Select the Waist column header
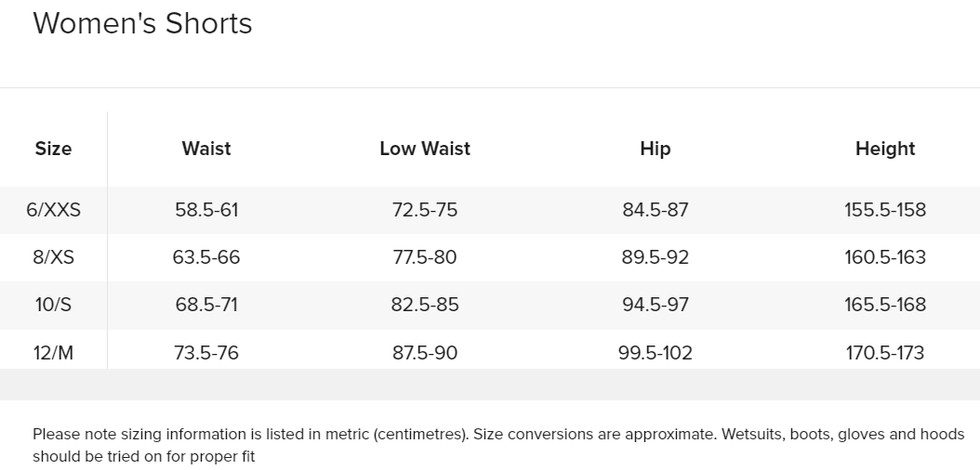Viewport: 980px width, 470px height. click(x=206, y=149)
